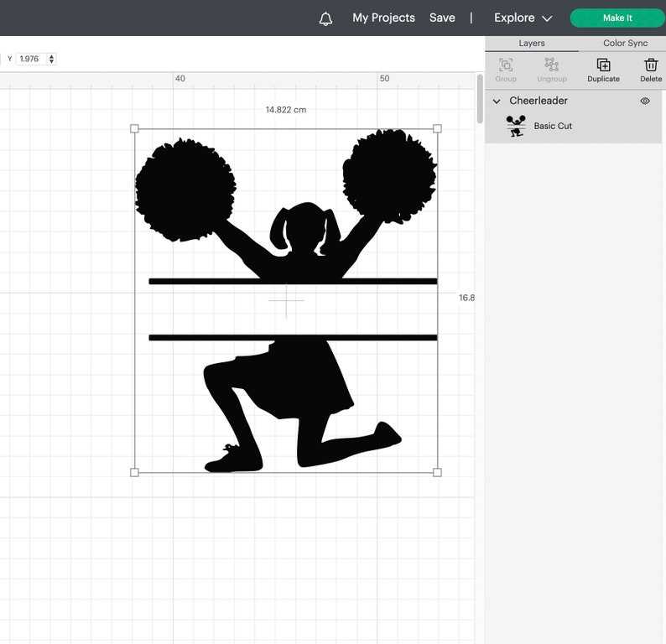The width and height of the screenshot is (666, 644).
Task: Switch to the Layers tab
Action: click(531, 44)
